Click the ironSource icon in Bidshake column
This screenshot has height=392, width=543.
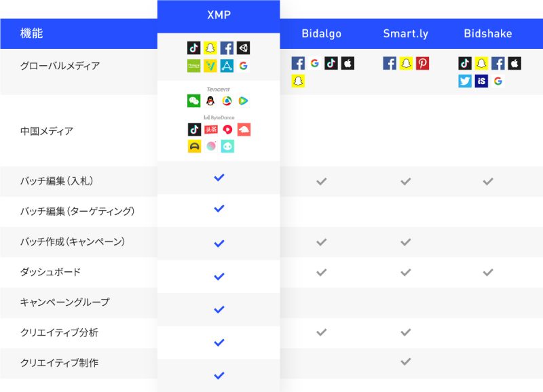pos(481,81)
